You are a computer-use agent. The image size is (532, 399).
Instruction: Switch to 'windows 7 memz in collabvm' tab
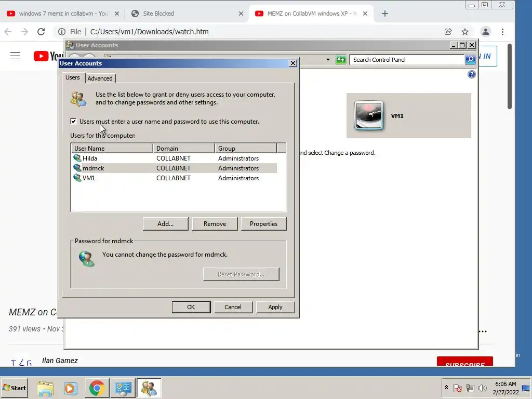point(63,14)
